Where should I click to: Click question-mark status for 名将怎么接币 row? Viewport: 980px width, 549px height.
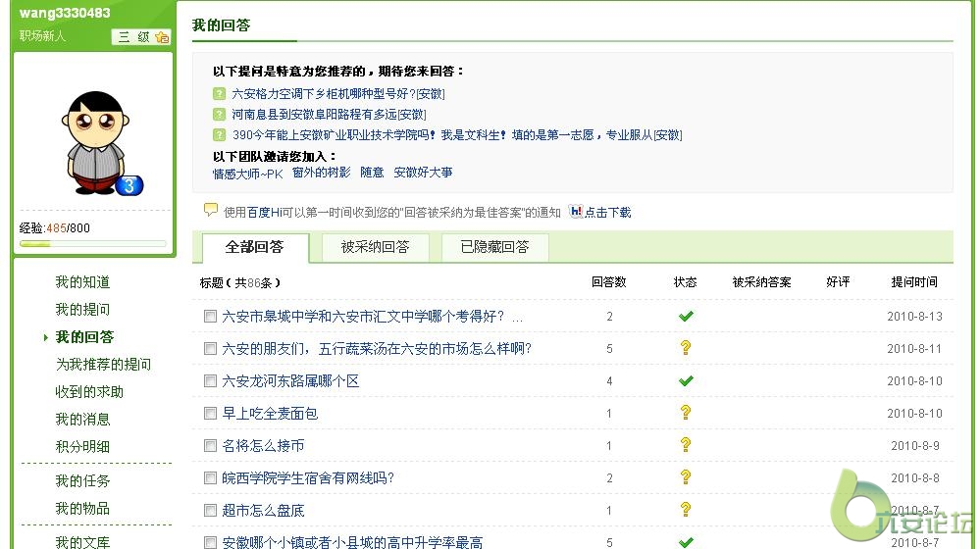(x=686, y=445)
